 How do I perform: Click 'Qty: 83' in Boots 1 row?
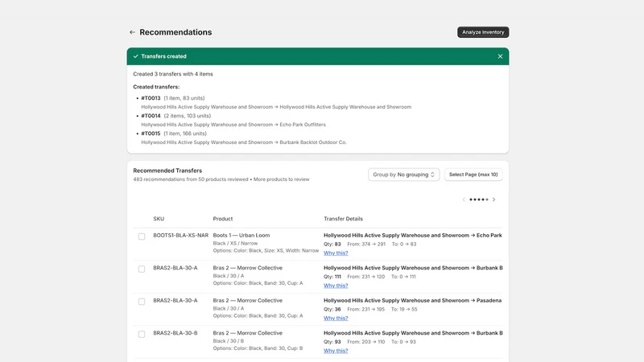(332, 244)
